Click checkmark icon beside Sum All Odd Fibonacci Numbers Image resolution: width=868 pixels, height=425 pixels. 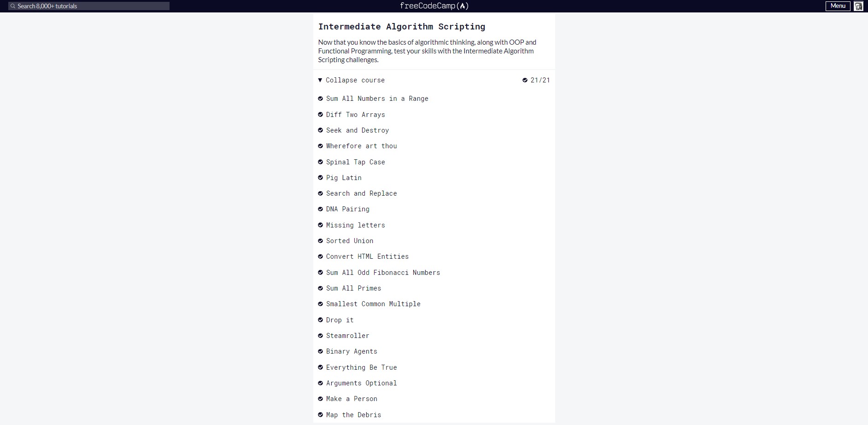(320, 273)
